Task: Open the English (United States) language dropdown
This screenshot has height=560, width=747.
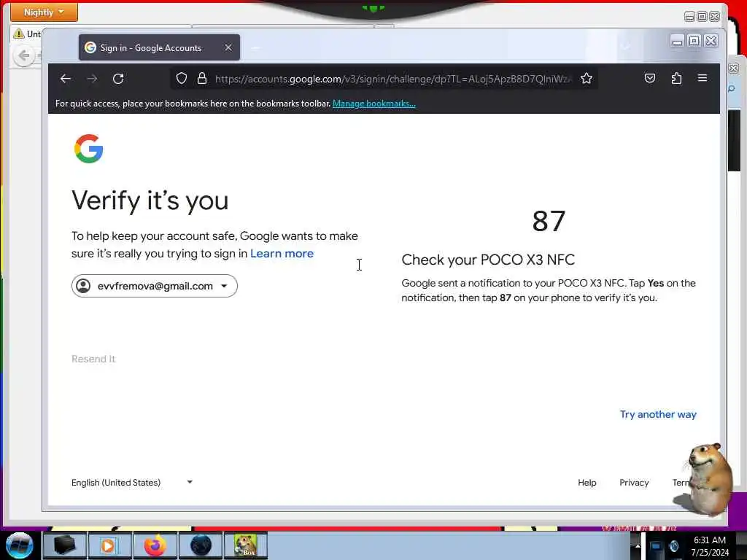Action: coord(132,483)
